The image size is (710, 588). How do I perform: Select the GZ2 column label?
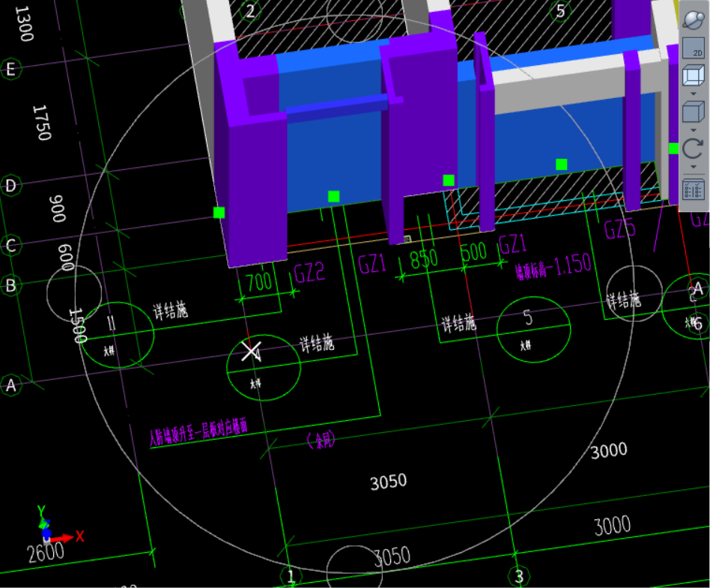[309, 273]
